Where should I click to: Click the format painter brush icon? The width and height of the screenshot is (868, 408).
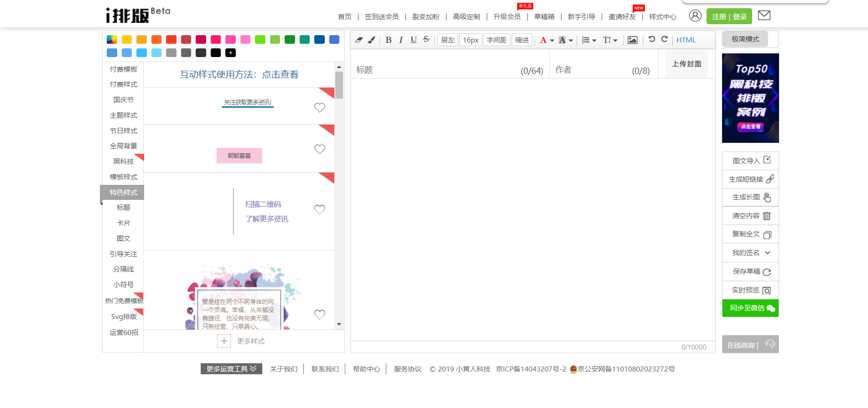click(x=372, y=40)
